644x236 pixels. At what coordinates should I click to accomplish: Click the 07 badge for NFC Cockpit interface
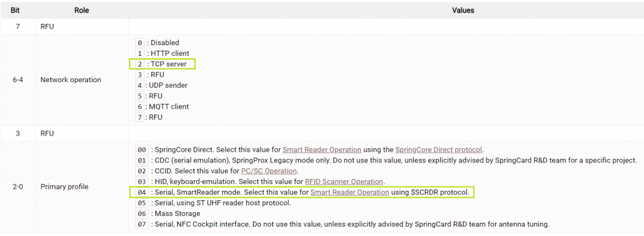pos(142,224)
